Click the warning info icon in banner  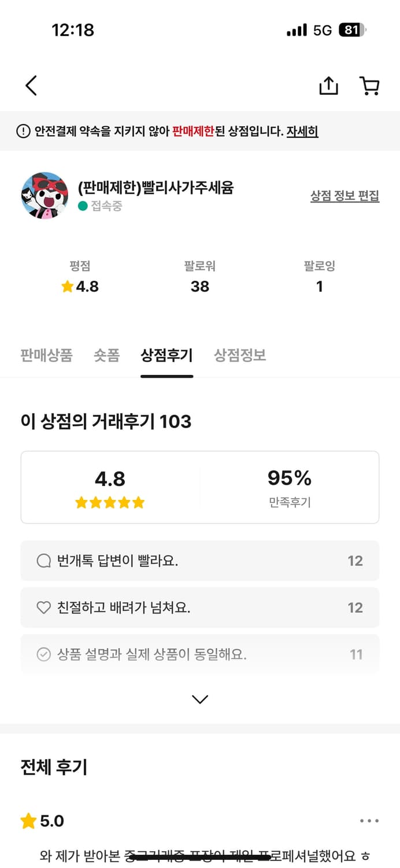coord(22,131)
